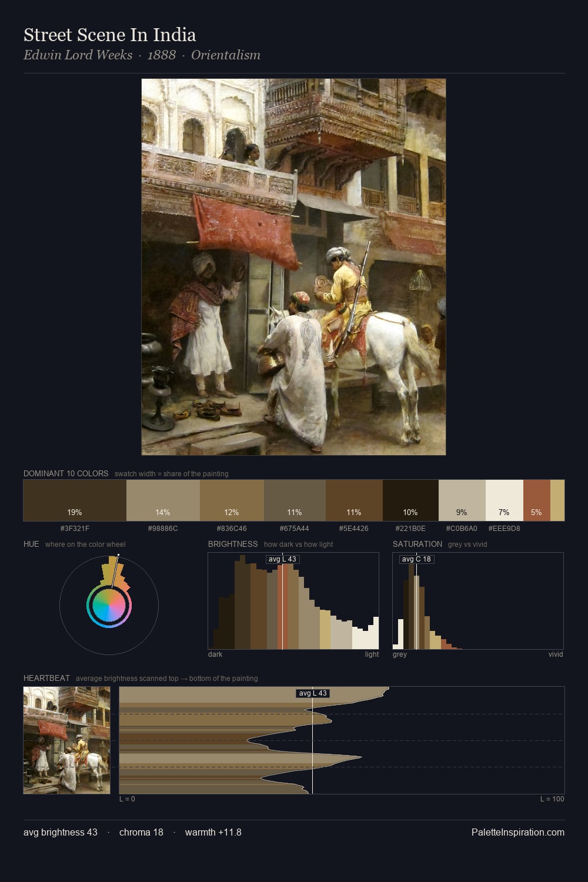The width and height of the screenshot is (588, 882).
Task: Click the hue color wheel center
Action: point(109,605)
